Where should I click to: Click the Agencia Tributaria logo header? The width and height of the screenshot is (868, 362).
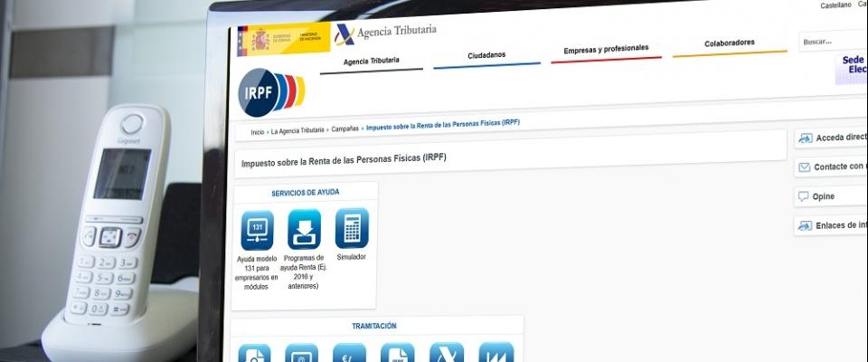click(385, 33)
